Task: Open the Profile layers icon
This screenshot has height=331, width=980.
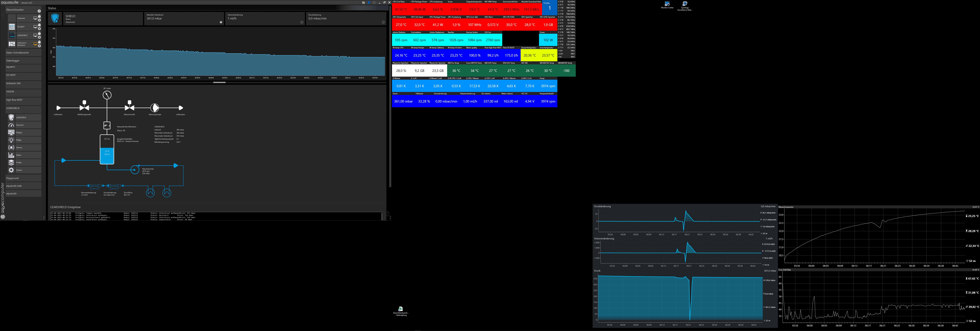Action: (11, 163)
